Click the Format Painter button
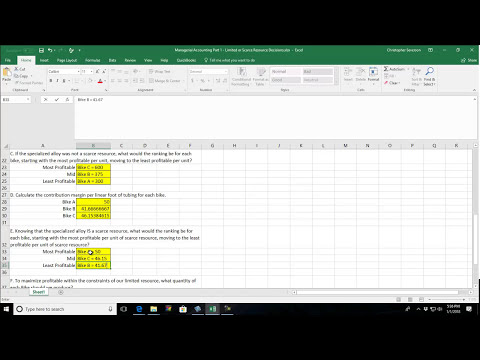The height and width of the screenshot is (360, 480). (x=29, y=82)
